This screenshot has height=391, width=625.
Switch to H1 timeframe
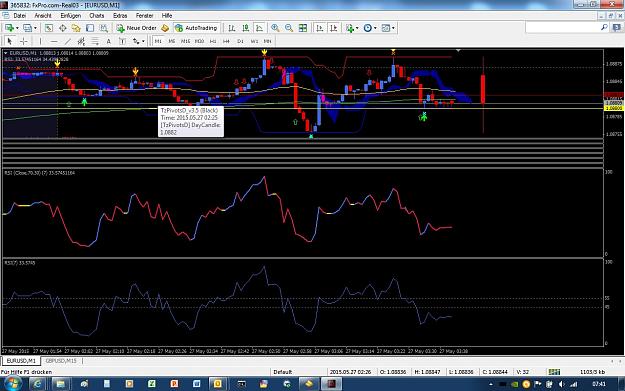[213, 41]
